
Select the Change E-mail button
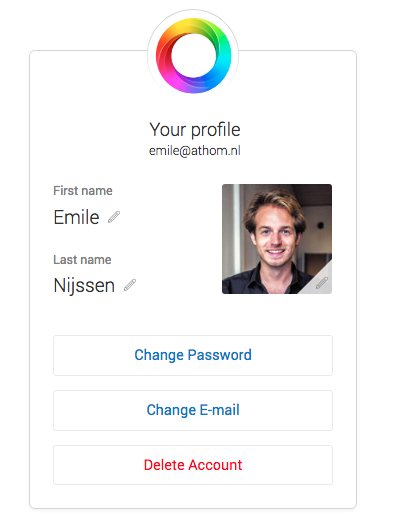tap(193, 410)
